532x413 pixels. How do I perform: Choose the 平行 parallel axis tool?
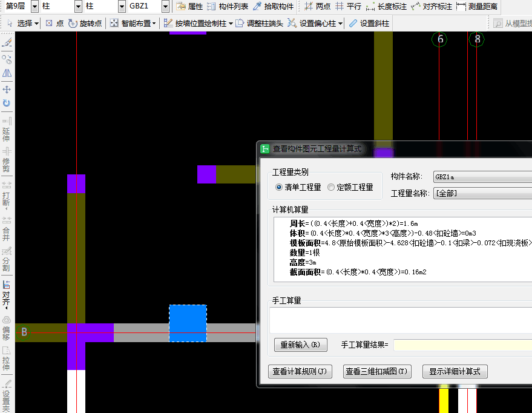(348, 7)
